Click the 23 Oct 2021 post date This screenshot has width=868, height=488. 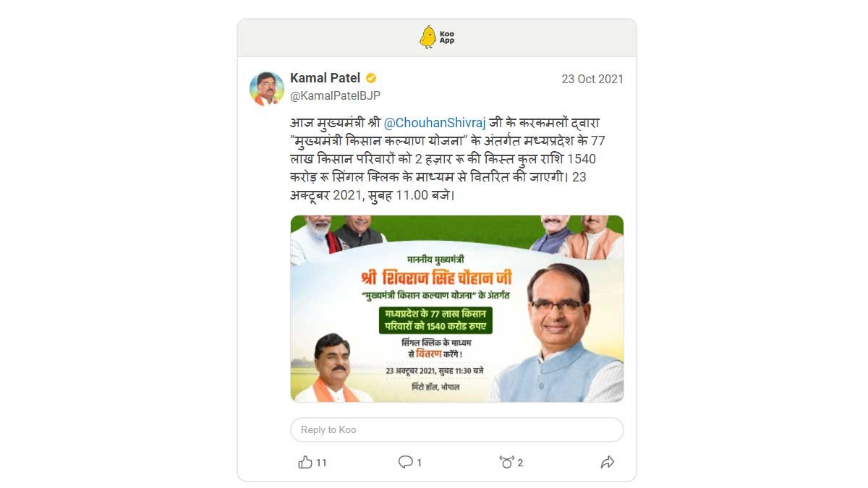pos(592,79)
